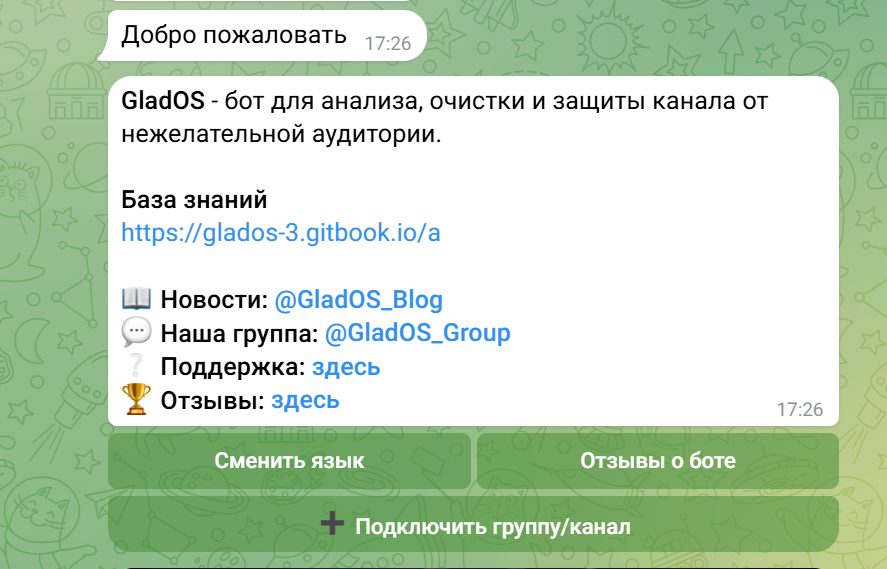Click the 'Сменить язык' button
The width and height of the screenshot is (887, 569).
pos(289,460)
